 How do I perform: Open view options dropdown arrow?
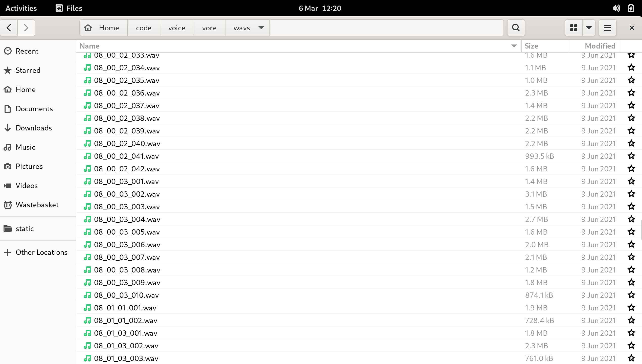[589, 28]
